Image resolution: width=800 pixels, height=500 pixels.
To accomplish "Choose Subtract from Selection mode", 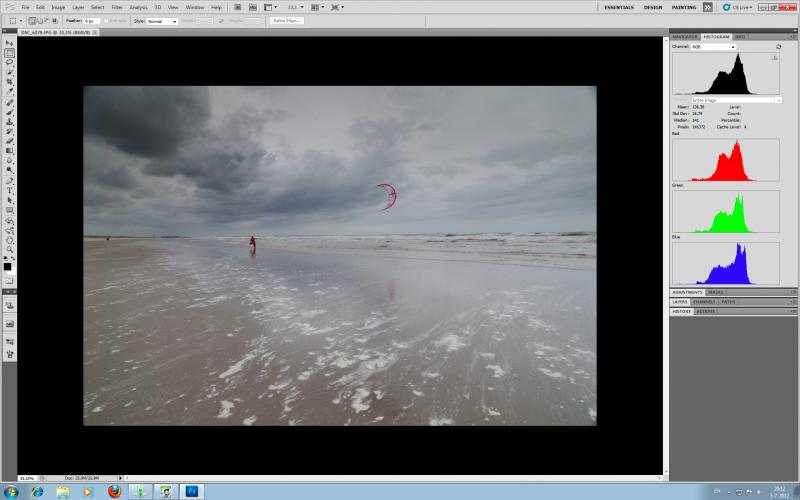I will click(47, 21).
